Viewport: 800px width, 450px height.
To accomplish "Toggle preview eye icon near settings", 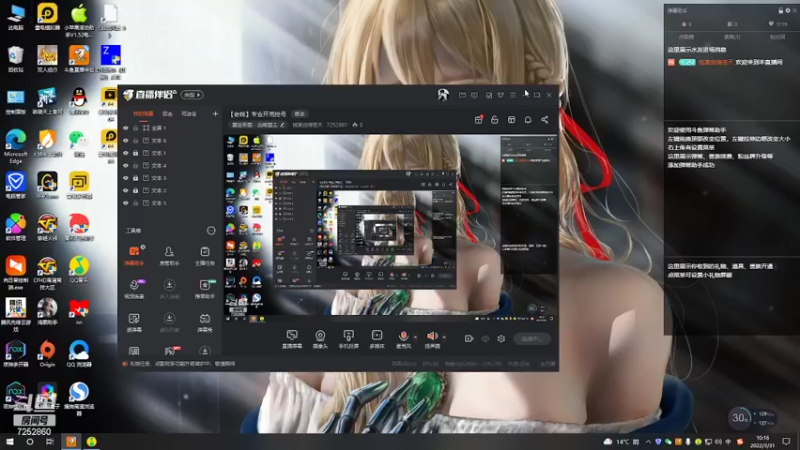I will (485, 339).
